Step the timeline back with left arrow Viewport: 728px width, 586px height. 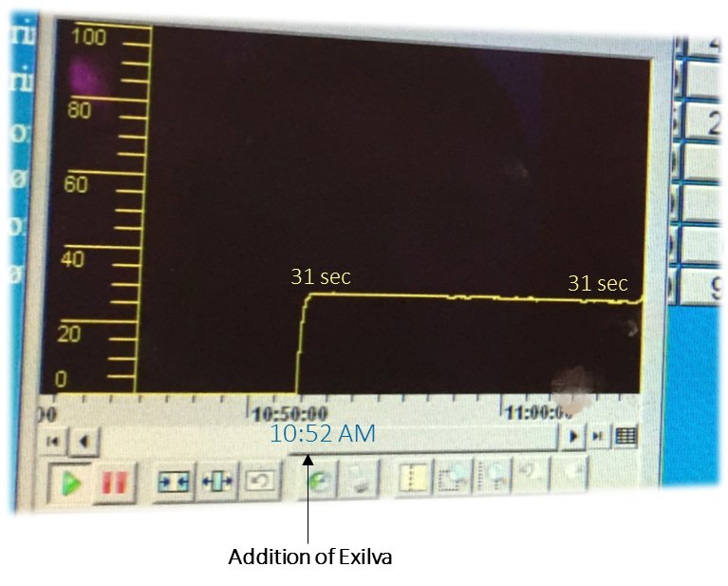84,441
